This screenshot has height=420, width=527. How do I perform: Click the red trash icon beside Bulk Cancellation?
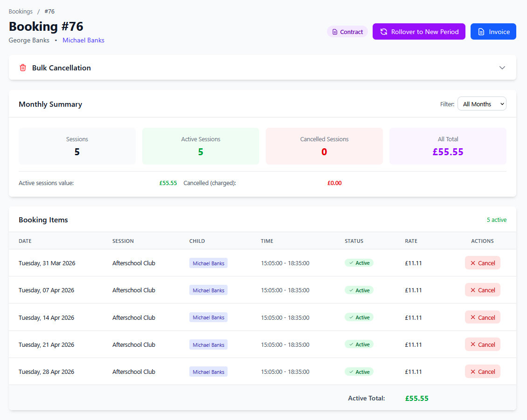(23, 68)
